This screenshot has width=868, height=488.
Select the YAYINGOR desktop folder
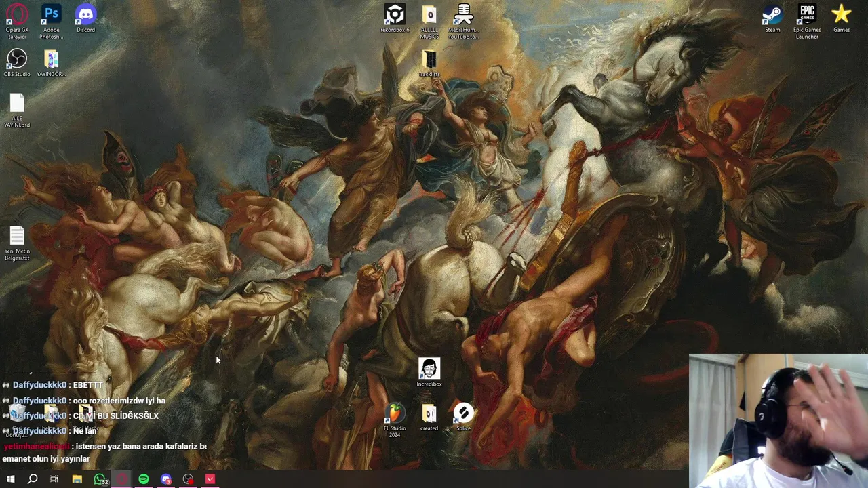tap(51, 62)
